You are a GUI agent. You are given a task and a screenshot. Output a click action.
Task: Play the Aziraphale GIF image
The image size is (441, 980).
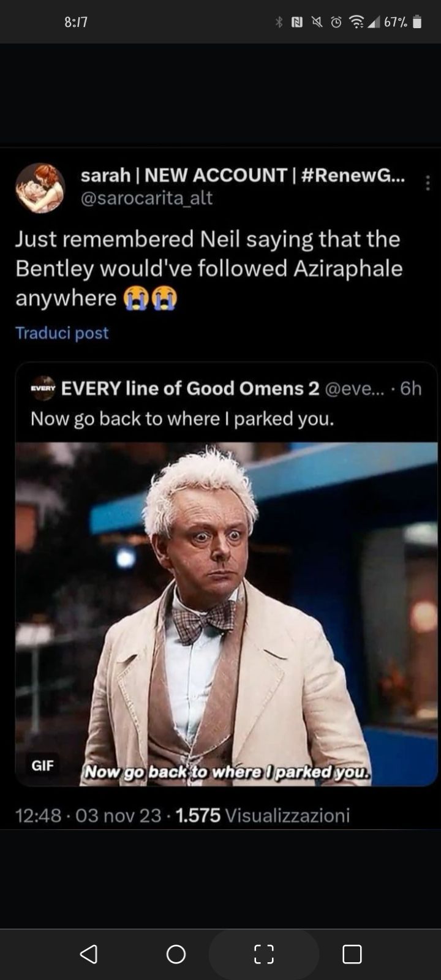click(227, 614)
